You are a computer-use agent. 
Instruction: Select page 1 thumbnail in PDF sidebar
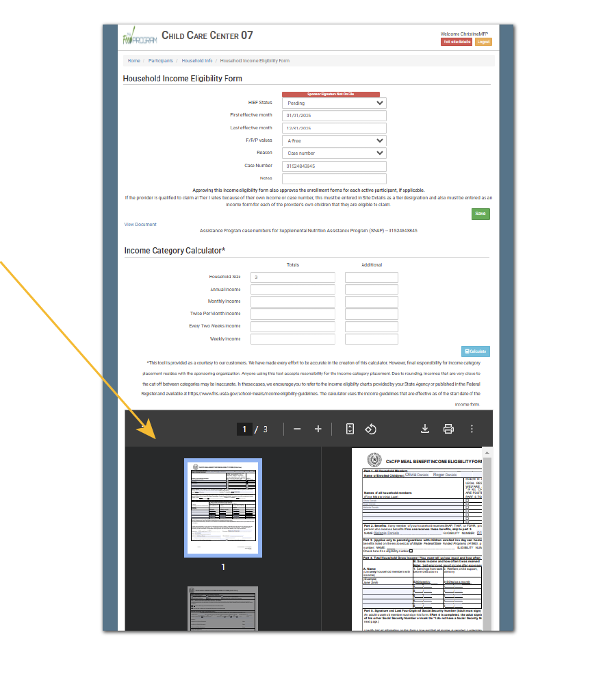(x=222, y=508)
